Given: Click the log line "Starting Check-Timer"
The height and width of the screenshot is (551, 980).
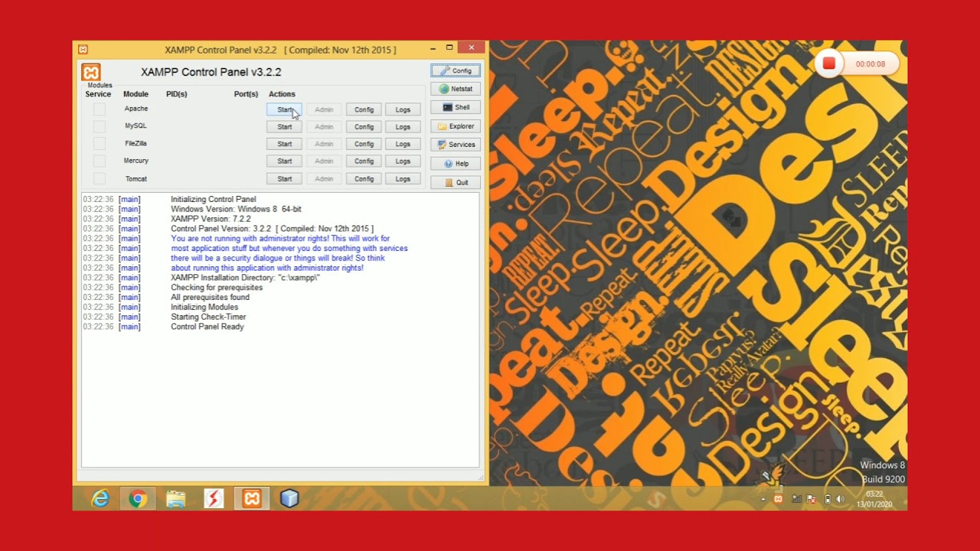Looking at the screenshot, I should tap(208, 317).
